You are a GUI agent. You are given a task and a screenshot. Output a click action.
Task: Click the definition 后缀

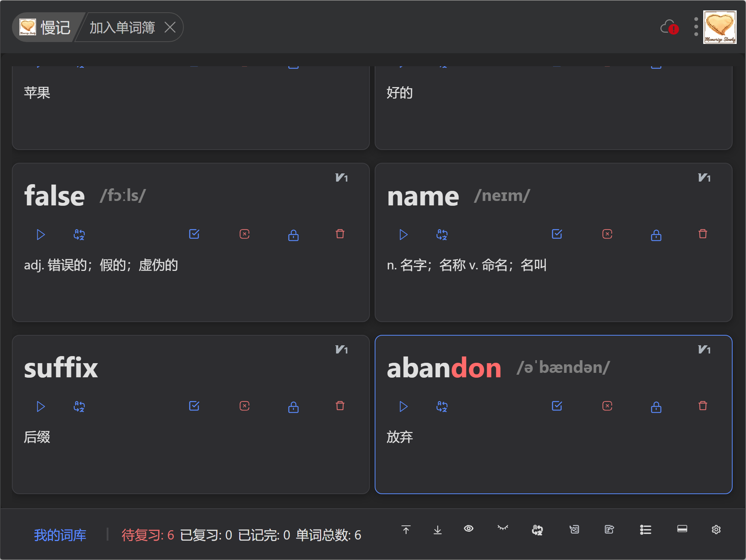[x=37, y=436]
